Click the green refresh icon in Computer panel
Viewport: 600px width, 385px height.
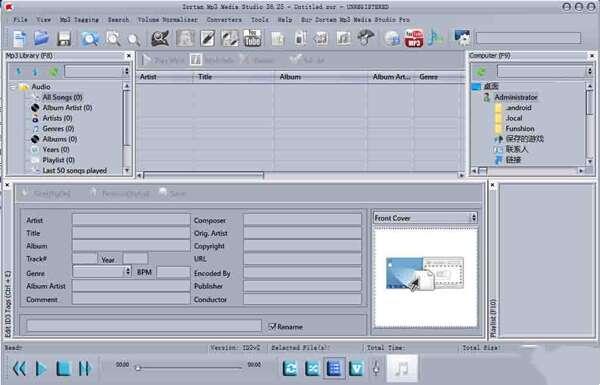481,72
